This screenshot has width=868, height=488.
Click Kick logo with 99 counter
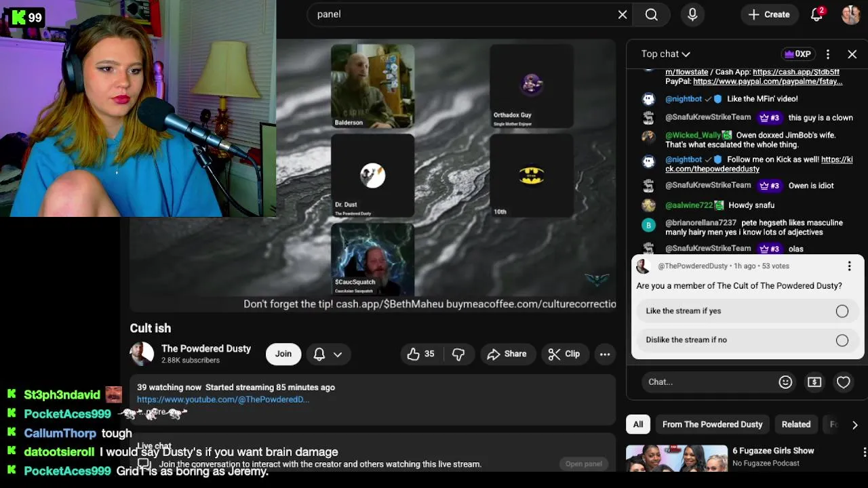pos(26,17)
